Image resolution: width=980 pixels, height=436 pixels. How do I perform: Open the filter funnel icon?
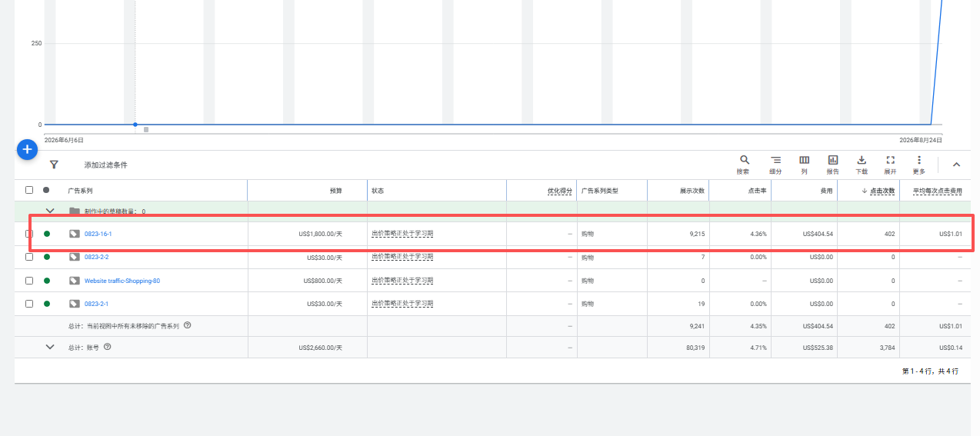[54, 165]
